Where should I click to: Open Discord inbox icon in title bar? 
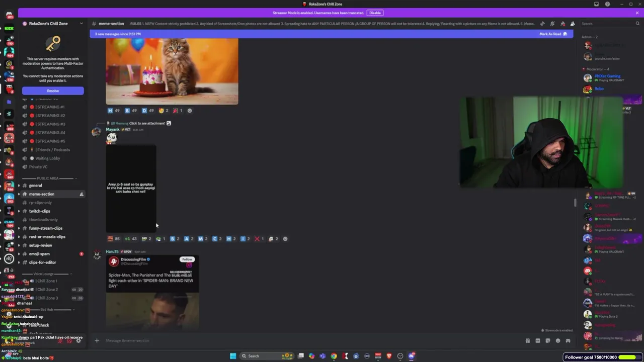pyautogui.click(x=597, y=4)
